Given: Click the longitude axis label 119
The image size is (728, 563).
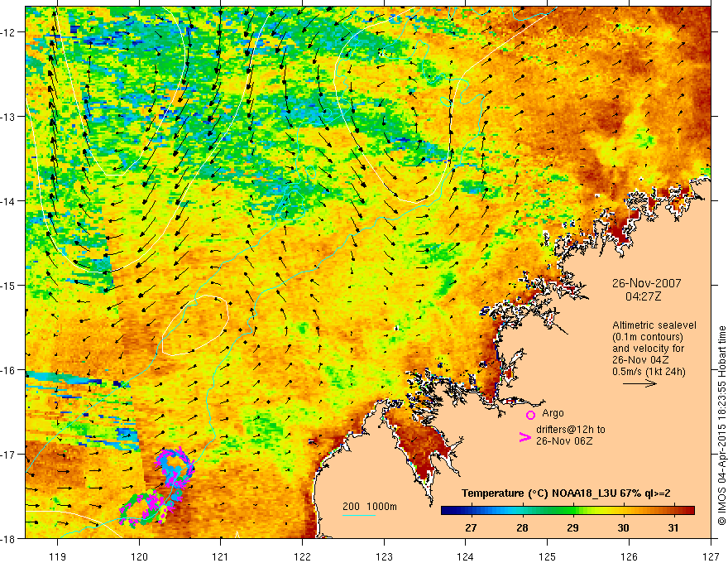Looking at the screenshot, I should coord(58,556).
